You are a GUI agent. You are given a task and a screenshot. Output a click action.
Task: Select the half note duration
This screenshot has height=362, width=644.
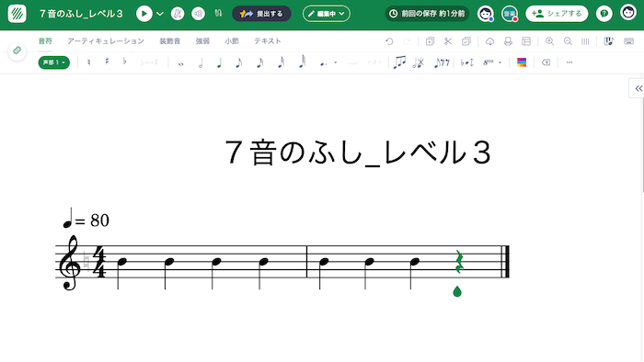tap(201, 62)
